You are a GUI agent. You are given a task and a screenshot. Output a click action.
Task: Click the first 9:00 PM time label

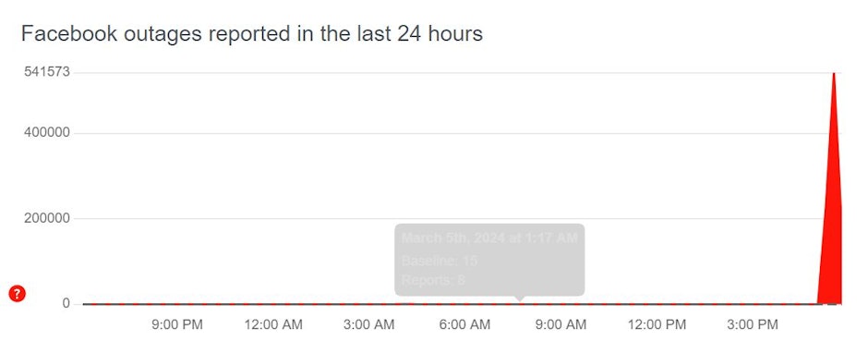177,324
